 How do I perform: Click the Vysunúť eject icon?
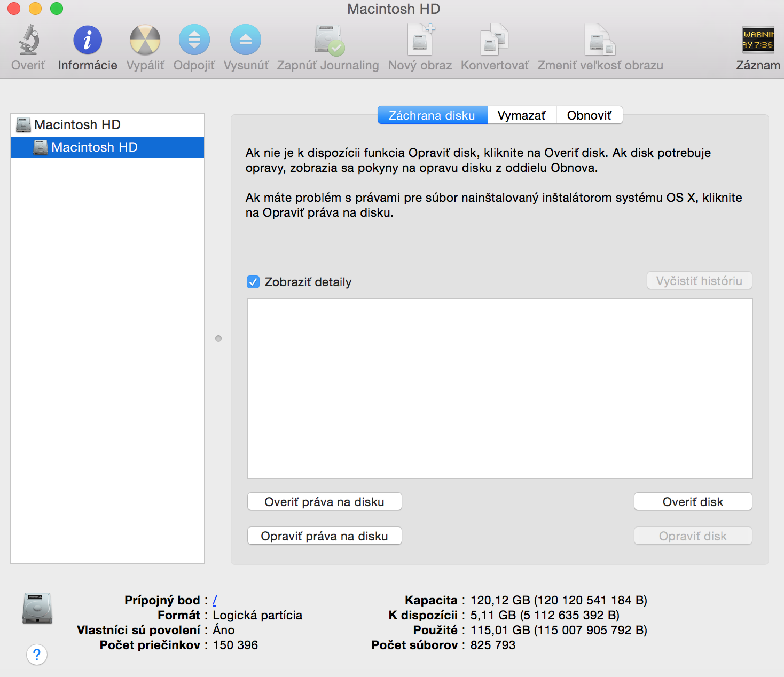point(246,41)
